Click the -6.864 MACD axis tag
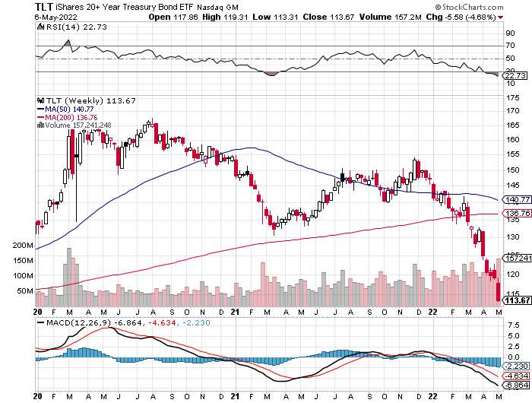Image resolution: width=532 pixels, height=403 pixels. point(516,386)
